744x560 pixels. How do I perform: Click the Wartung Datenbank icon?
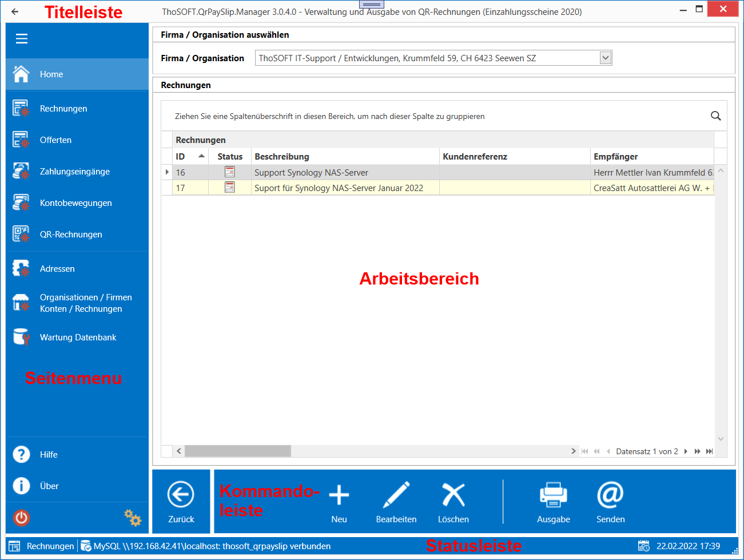[21, 337]
